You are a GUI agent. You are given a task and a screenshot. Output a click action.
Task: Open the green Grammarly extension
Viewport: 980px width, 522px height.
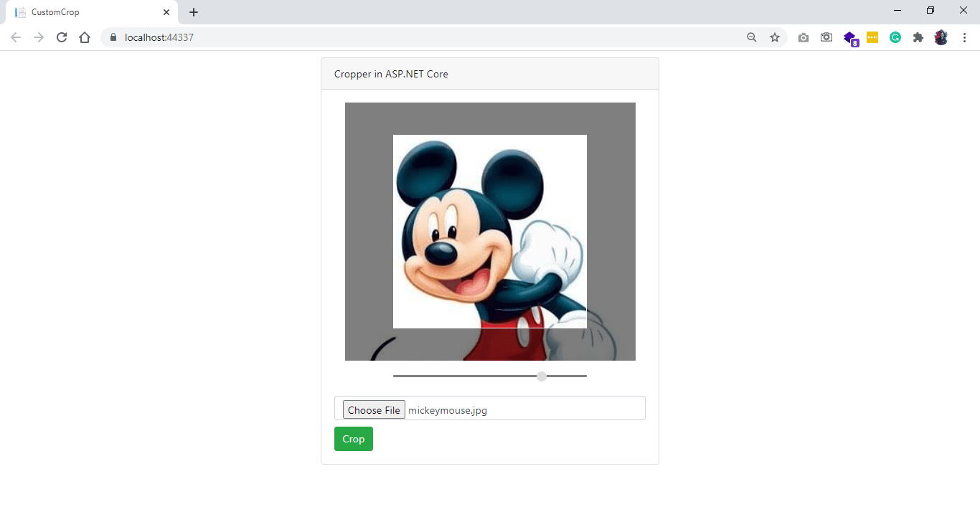click(x=895, y=37)
